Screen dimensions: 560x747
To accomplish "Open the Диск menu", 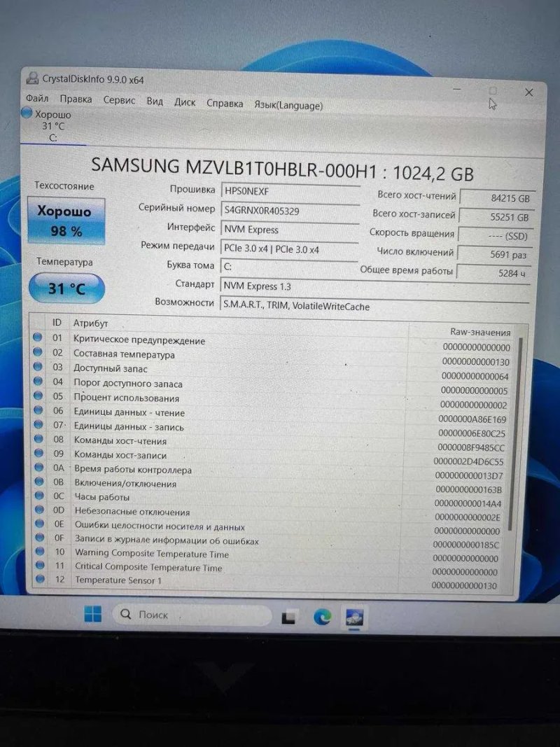I will click(185, 102).
